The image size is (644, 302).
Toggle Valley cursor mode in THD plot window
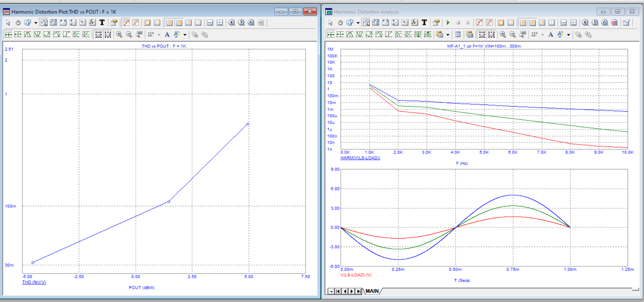click(38, 34)
